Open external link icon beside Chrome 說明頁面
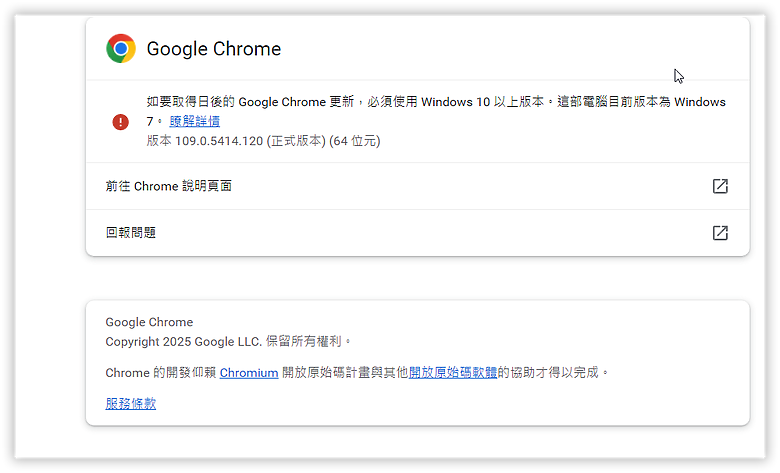This screenshot has height=473, width=780. (720, 186)
